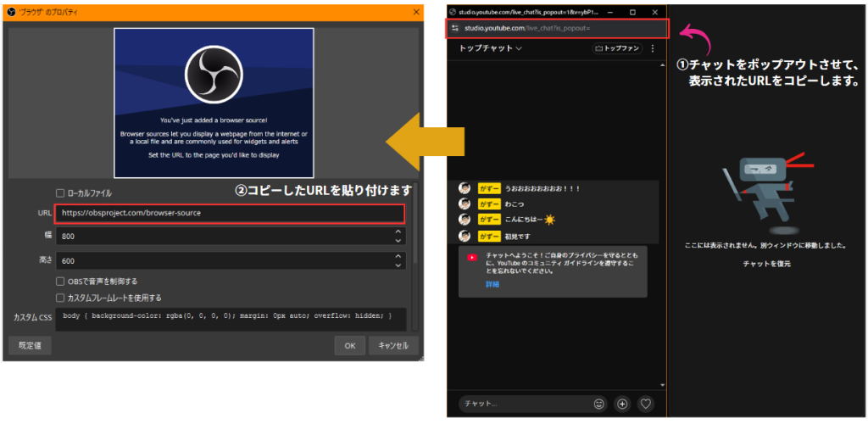Click chat scrollbar up arrow
Screen dimensions: 868x424
pos(663,65)
